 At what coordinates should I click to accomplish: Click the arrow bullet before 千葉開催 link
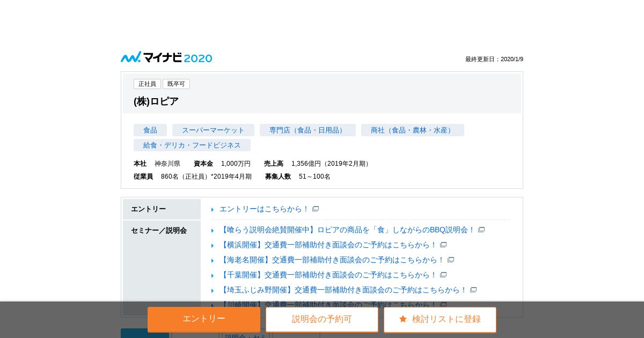point(213,276)
